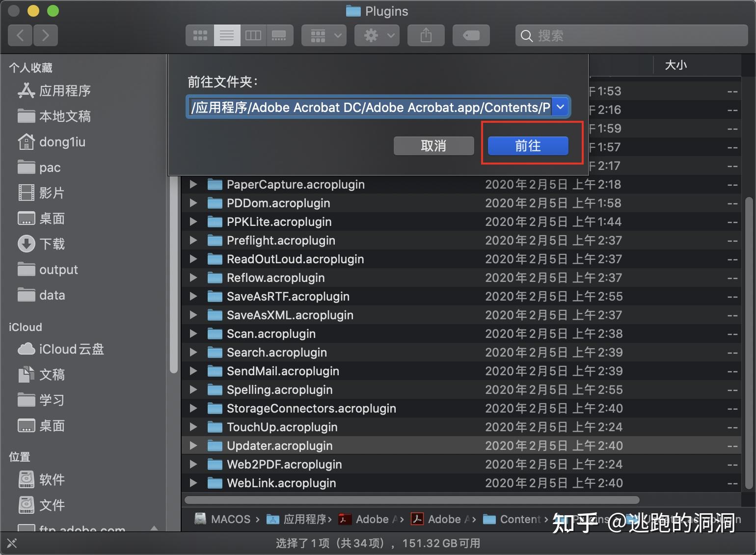The width and height of the screenshot is (756, 555).
Task: Click the Share toolbar icon
Action: click(426, 35)
